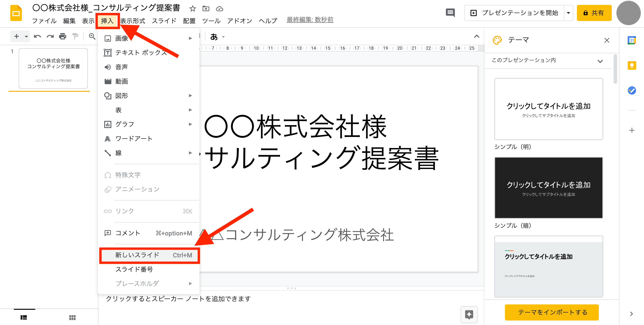The width and height of the screenshot is (644, 325).
Task: Click the undo icon
Action: coord(37,36)
